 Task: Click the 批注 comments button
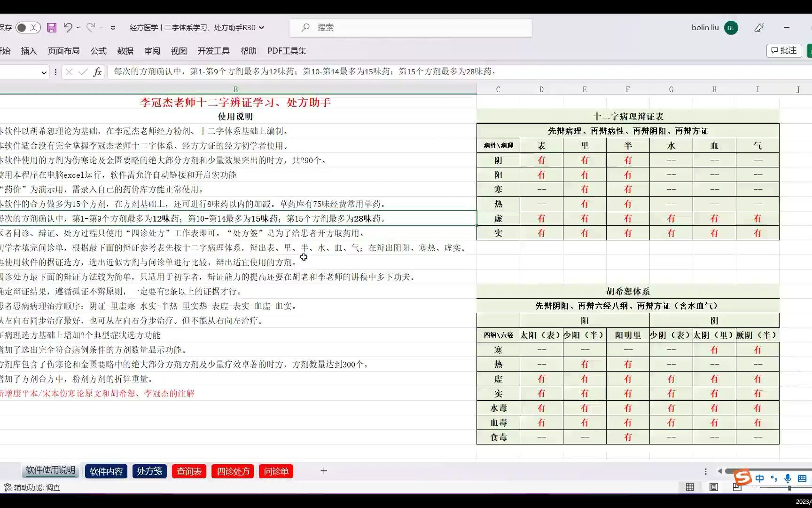784,50
